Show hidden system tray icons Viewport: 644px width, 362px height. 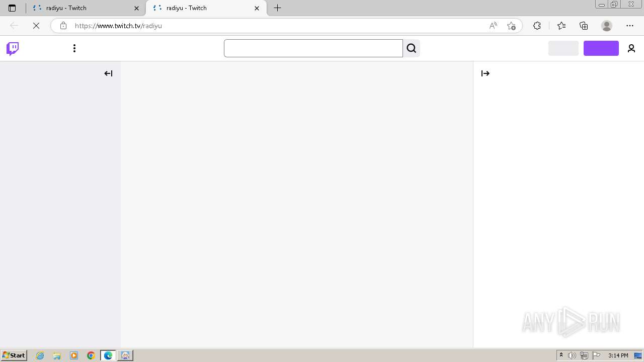[x=561, y=355]
